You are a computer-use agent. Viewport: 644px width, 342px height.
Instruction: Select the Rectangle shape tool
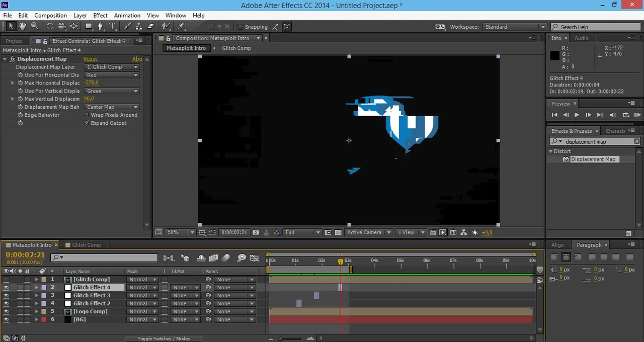tap(89, 26)
